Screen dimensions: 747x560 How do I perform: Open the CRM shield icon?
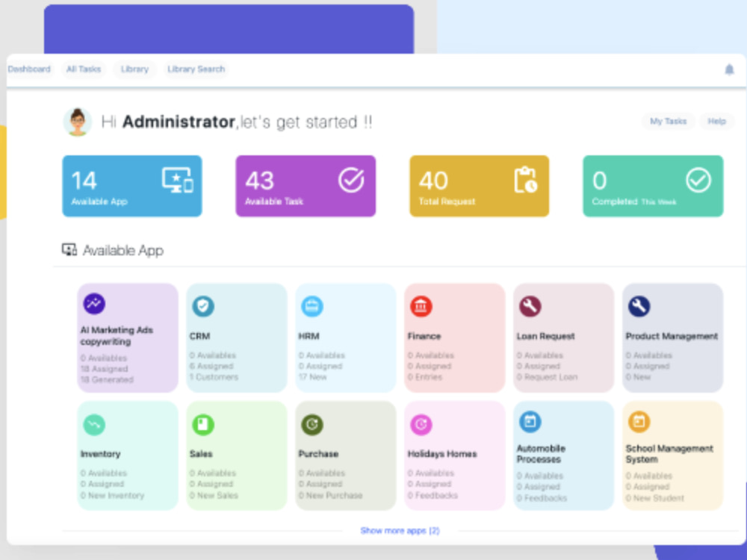203,305
